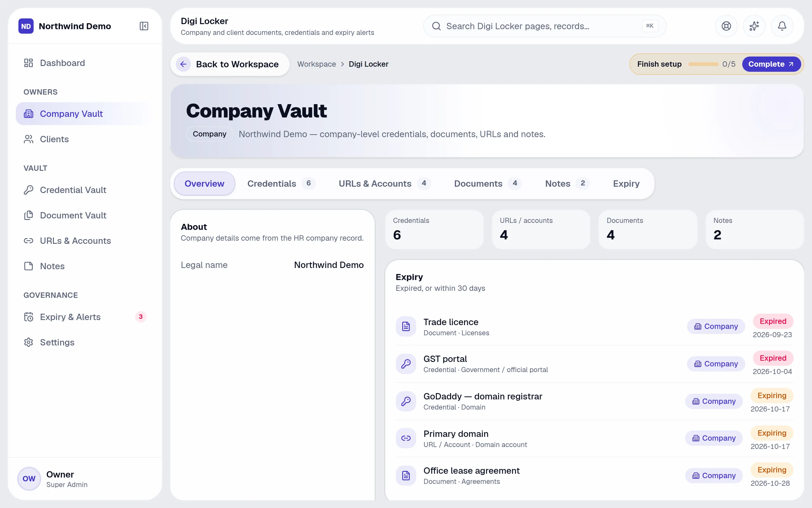Switch to the Credentials tab
The width and height of the screenshot is (812, 508).
tap(281, 184)
